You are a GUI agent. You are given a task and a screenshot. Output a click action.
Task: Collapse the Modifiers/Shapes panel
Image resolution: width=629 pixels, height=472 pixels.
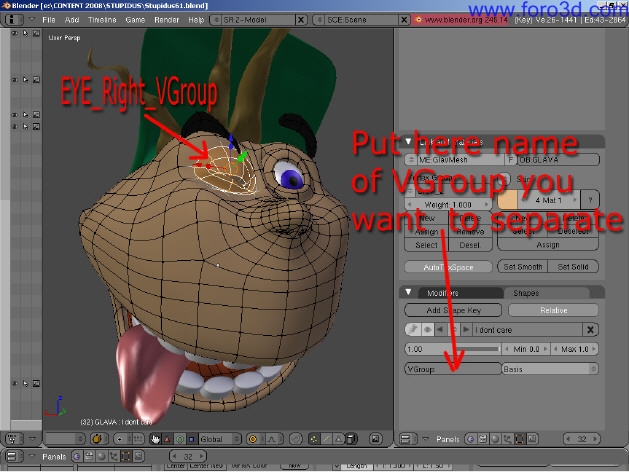(408, 292)
